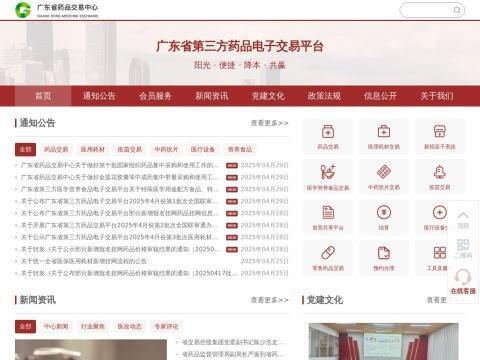Open the 预约办理 folder icon

(384, 253)
